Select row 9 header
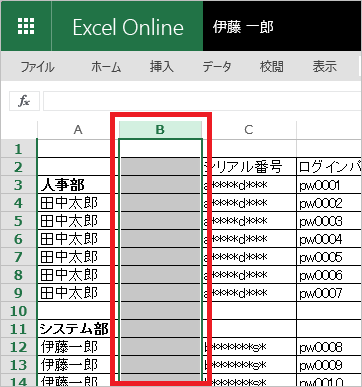This screenshot has height=387, width=362. coord(18,293)
